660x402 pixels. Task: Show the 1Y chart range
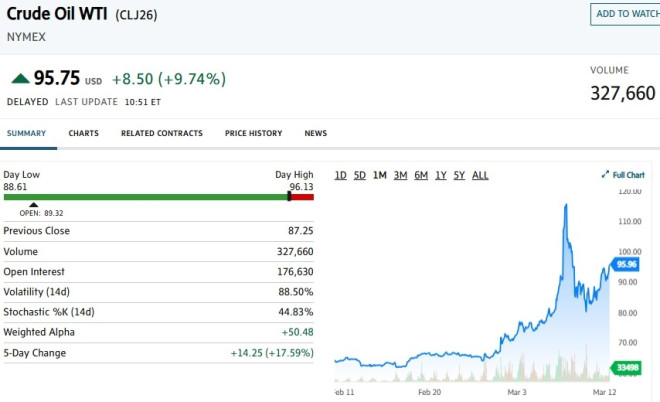coord(441,175)
